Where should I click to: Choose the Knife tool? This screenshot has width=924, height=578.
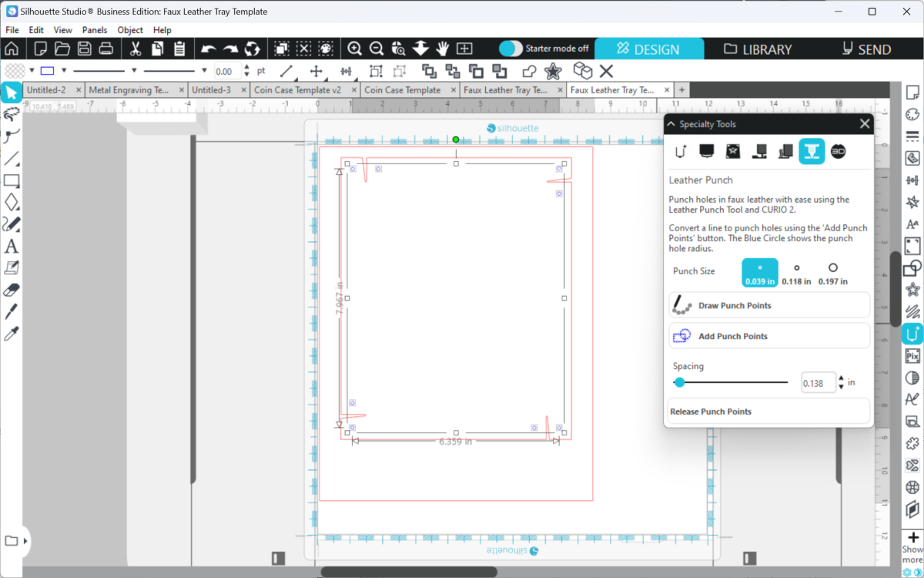pyautogui.click(x=12, y=312)
